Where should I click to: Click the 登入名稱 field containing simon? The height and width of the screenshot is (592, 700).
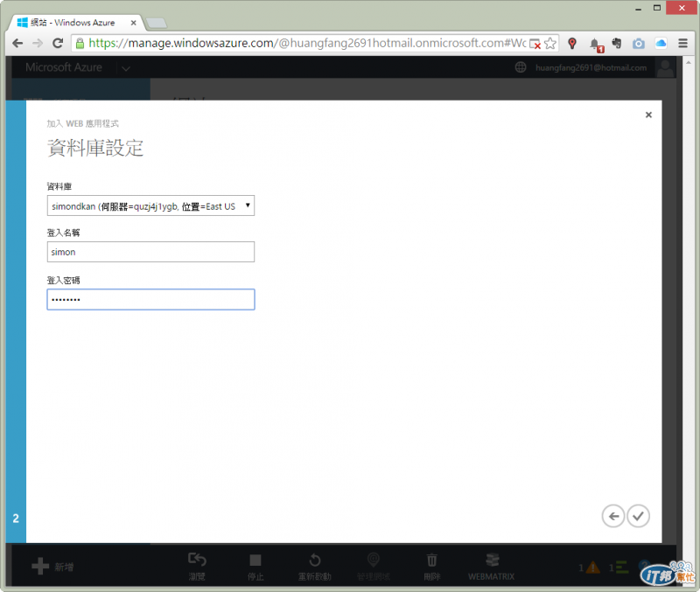tap(150, 252)
